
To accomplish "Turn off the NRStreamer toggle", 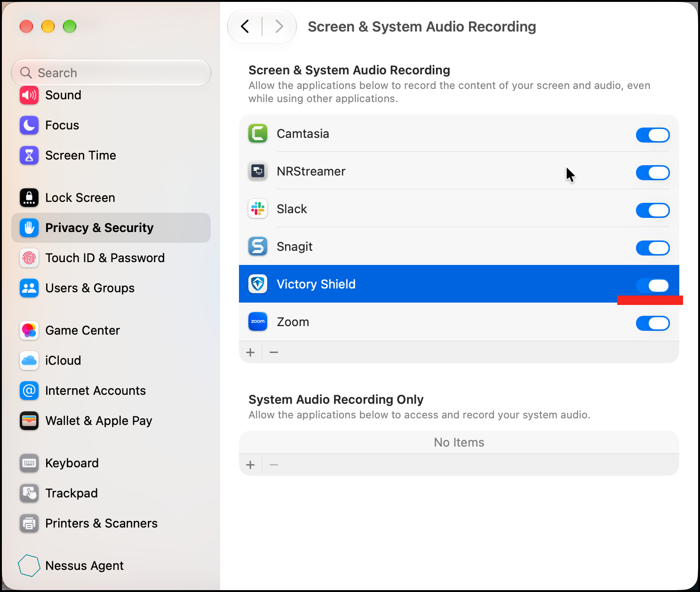I will pyautogui.click(x=653, y=173).
